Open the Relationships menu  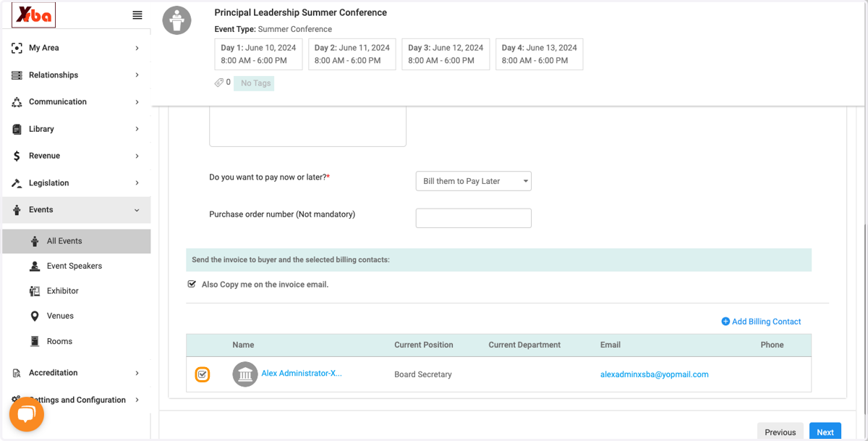pos(76,75)
